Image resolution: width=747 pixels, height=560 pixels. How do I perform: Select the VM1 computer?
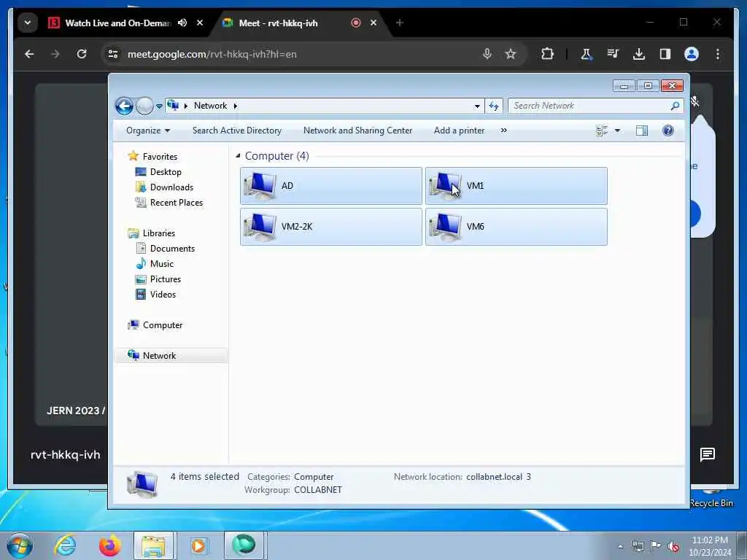(x=516, y=186)
